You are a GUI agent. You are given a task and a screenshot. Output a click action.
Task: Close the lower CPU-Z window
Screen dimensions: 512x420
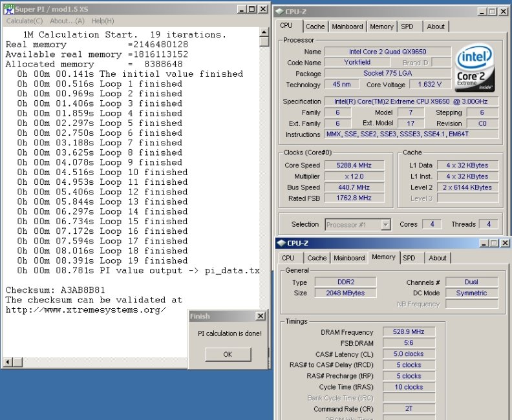pos(505,243)
